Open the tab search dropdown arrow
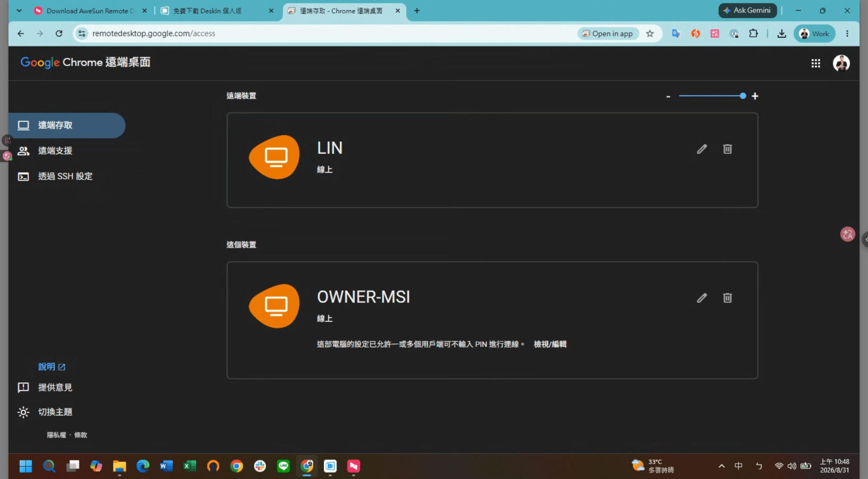Viewport: 868px width, 479px height. pos(19,11)
